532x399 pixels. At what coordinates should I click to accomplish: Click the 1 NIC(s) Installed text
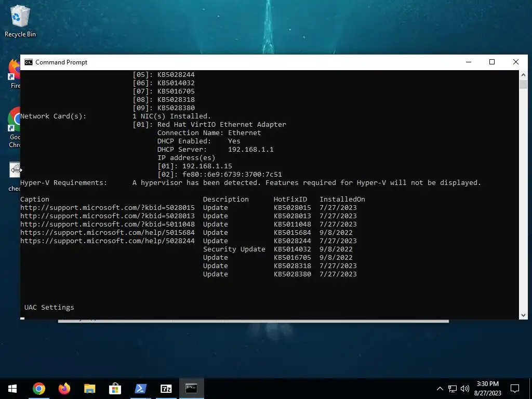(172, 116)
